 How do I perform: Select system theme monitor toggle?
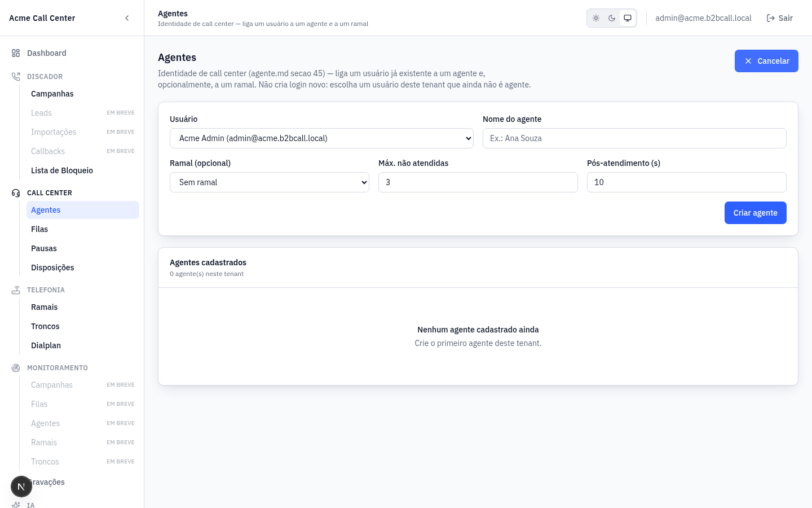pos(628,18)
